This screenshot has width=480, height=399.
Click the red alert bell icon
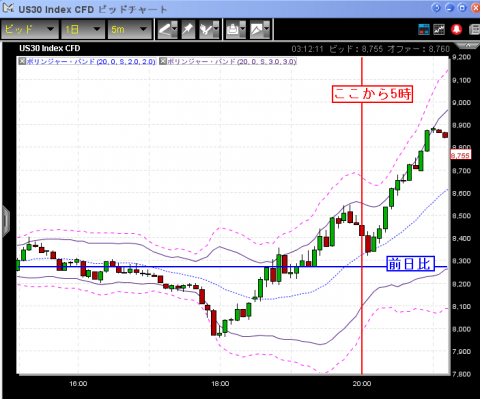click(456, 29)
